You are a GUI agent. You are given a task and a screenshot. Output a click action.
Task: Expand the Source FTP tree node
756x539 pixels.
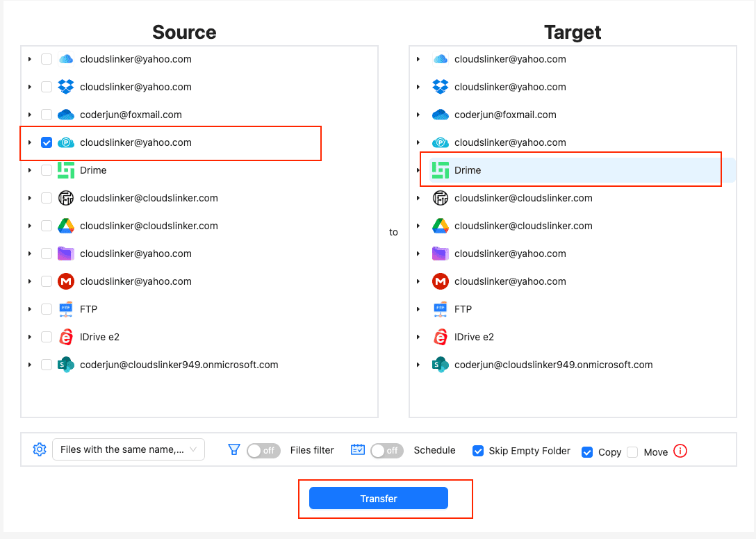tap(30, 309)
